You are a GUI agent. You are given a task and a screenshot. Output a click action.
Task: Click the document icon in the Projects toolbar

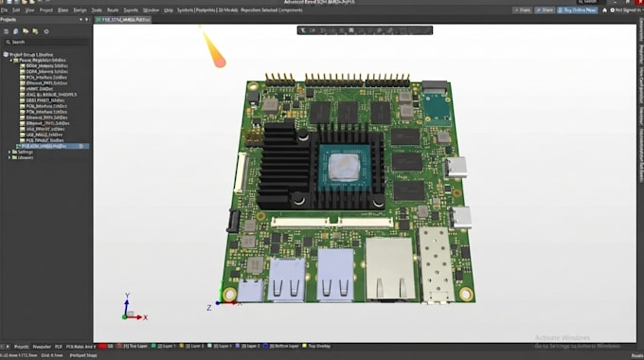pos(15,31)
